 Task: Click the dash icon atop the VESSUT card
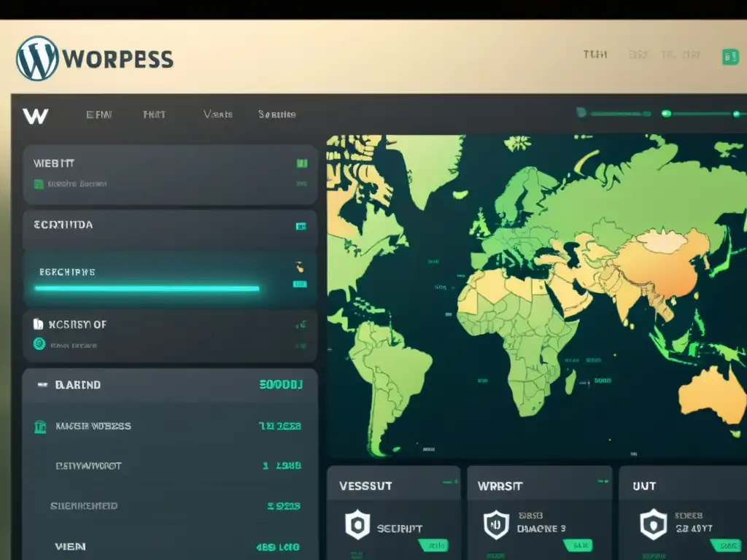(450, 482)
